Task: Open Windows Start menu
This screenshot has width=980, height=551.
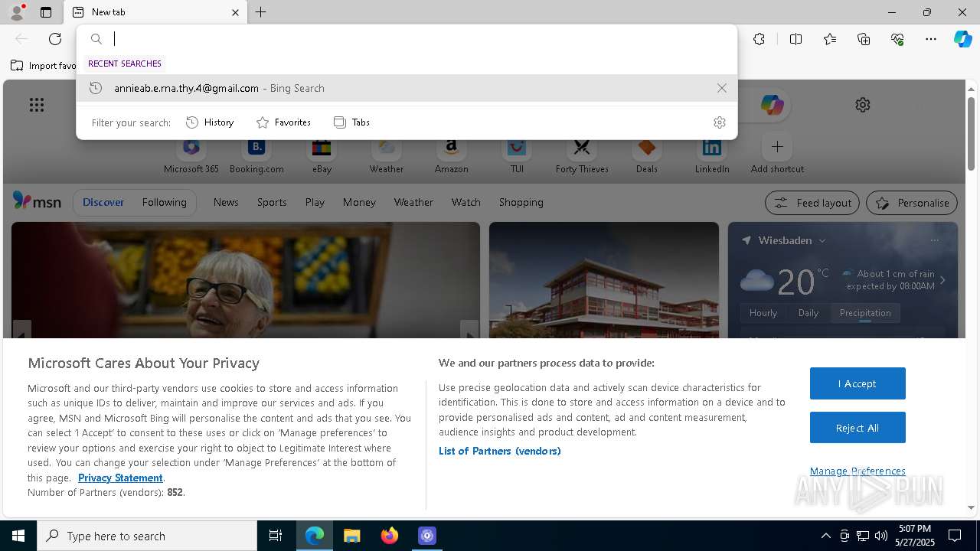Action: pos(18,536)
